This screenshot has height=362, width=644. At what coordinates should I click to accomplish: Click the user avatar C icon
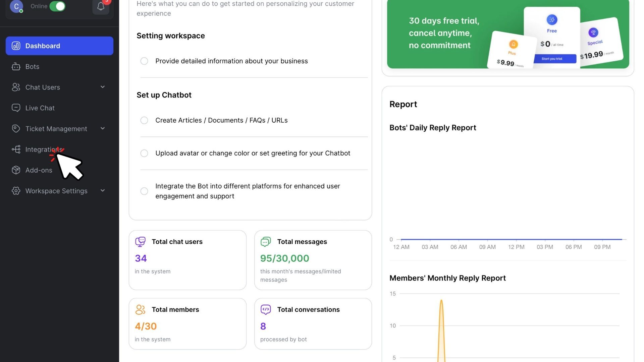pyautogui.click(x=16, y=6)
